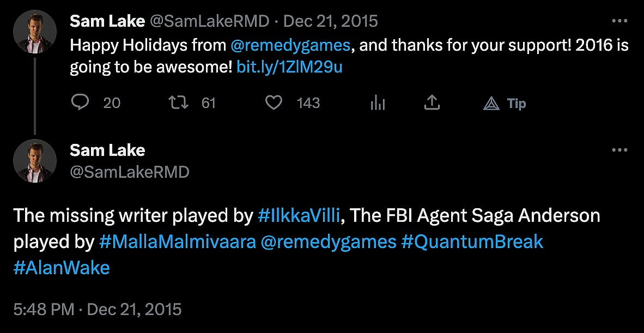Open the tweet analytics bar chart icon
Viewport: 644px width, 333px height.
coord(378,102)
